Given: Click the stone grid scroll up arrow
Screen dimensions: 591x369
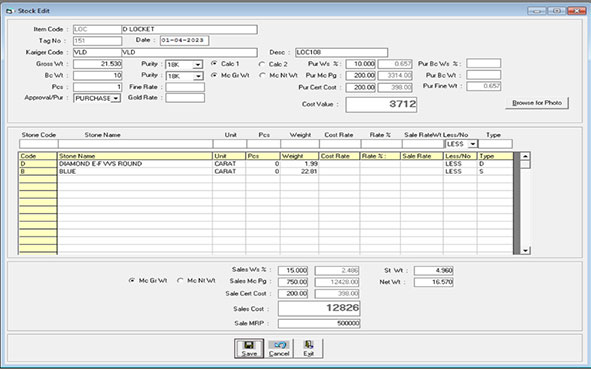Looking at the screenshot, I should pos(525,156).
